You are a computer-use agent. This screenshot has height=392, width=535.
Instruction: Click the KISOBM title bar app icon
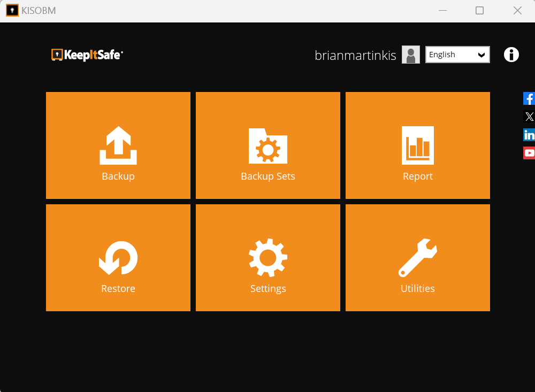click(x=12, y=10)
